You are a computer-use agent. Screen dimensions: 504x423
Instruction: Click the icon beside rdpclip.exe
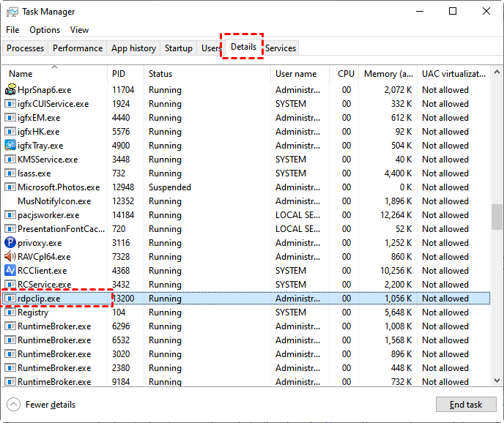[10, 299]
